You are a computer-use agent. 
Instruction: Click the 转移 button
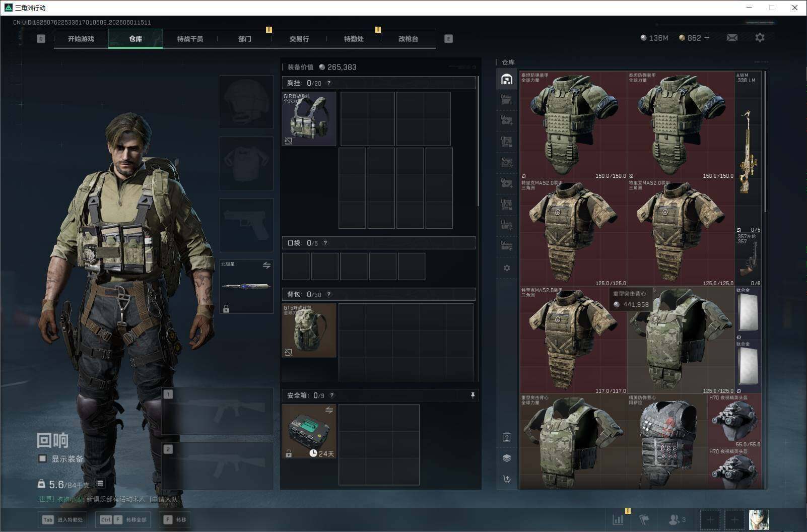175,519
